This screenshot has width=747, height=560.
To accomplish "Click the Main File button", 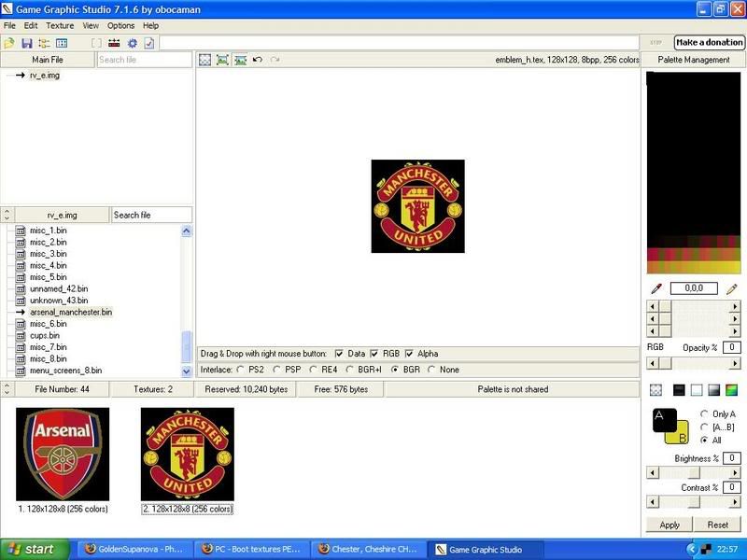I will click(48, 60).
